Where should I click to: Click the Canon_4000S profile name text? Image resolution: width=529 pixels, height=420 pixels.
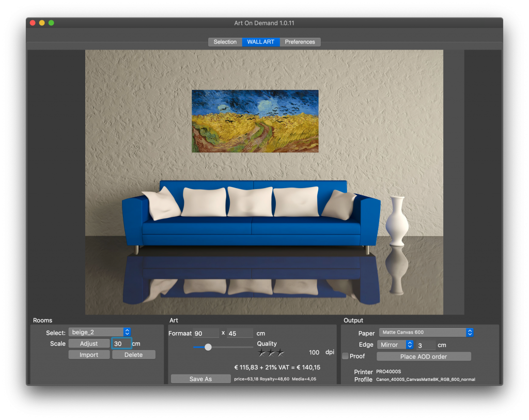(426, 380)
